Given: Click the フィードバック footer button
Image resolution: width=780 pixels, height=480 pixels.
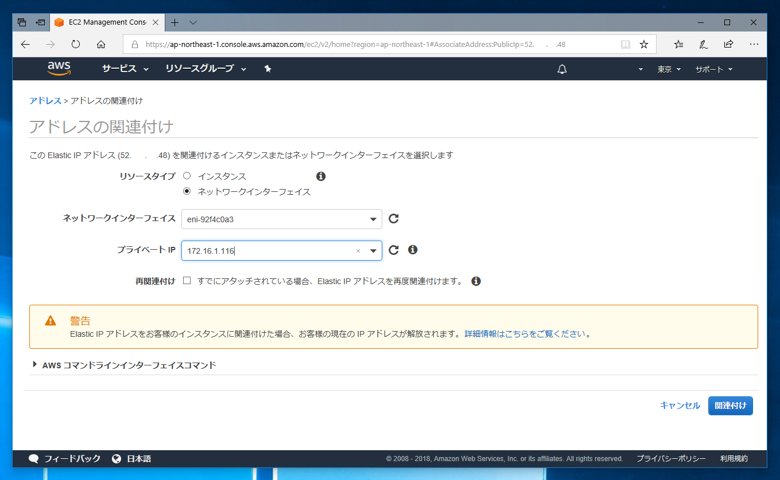Looking at the screenshot, I should click(65, 459).
